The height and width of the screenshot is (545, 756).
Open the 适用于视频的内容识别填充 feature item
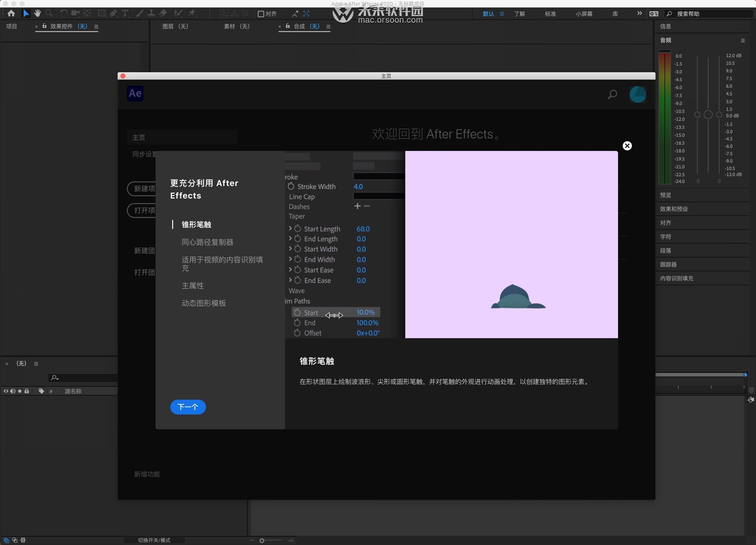click(x=222, y=264)
